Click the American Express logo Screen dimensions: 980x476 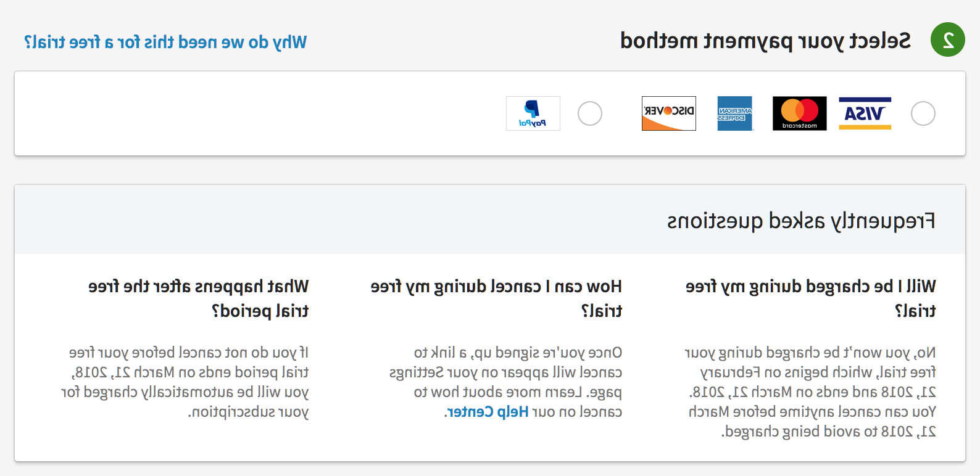tap(735, 113)
